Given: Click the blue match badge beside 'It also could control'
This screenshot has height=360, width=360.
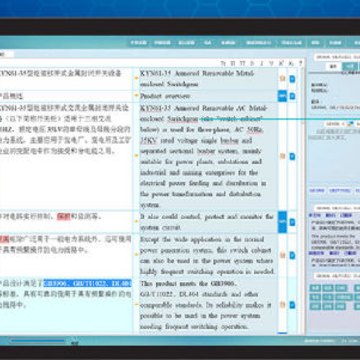Looking at the screenshot, I should [x=282, y=222].
